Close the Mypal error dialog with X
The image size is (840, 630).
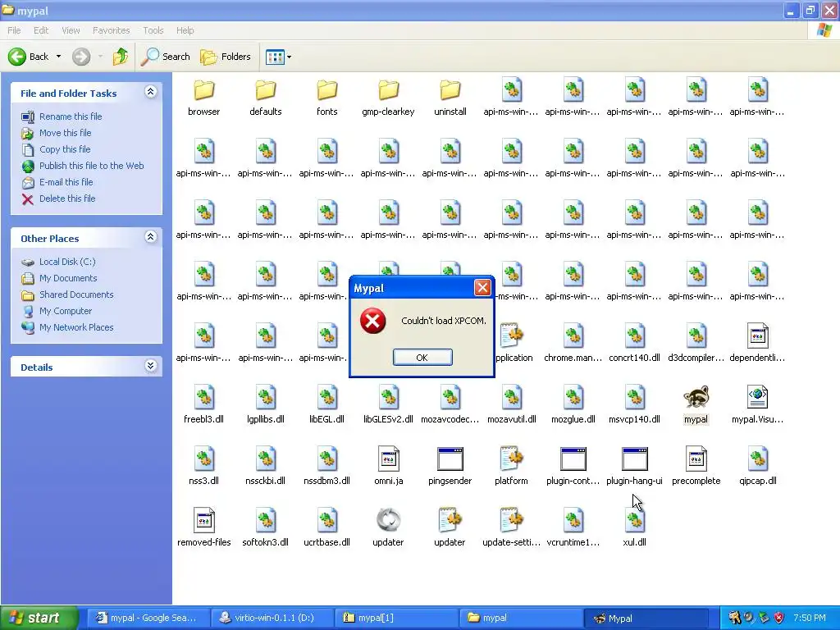482,288
